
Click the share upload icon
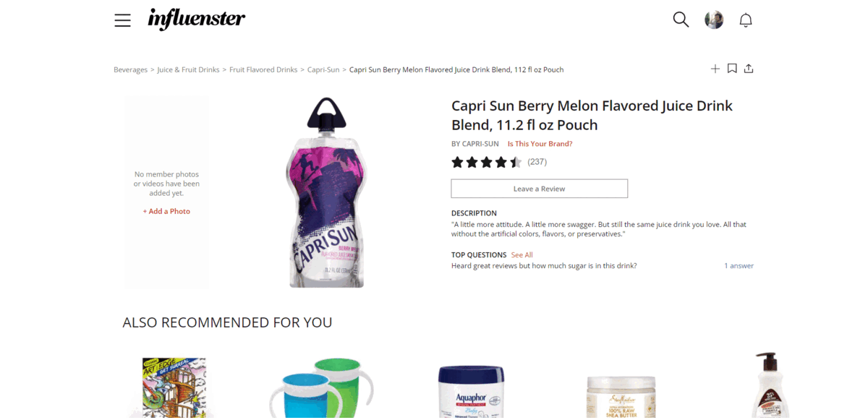pos(749,69)
